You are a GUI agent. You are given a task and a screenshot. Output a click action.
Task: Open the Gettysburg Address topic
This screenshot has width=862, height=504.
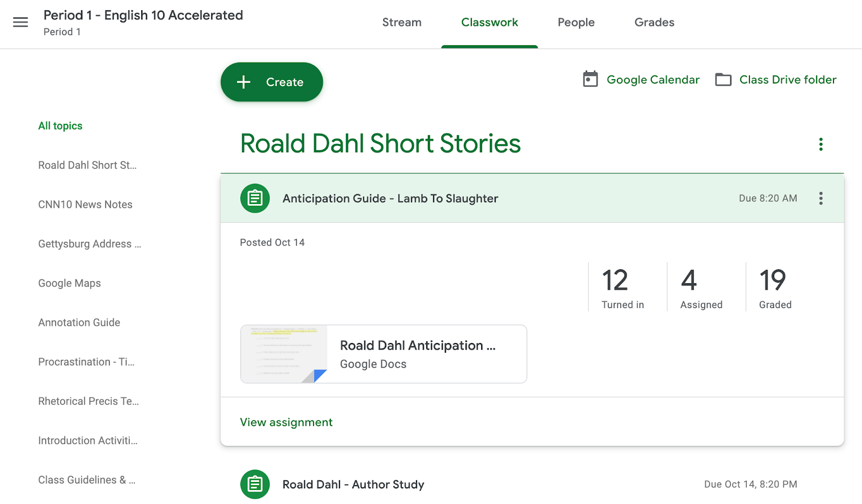coord(89,243)
